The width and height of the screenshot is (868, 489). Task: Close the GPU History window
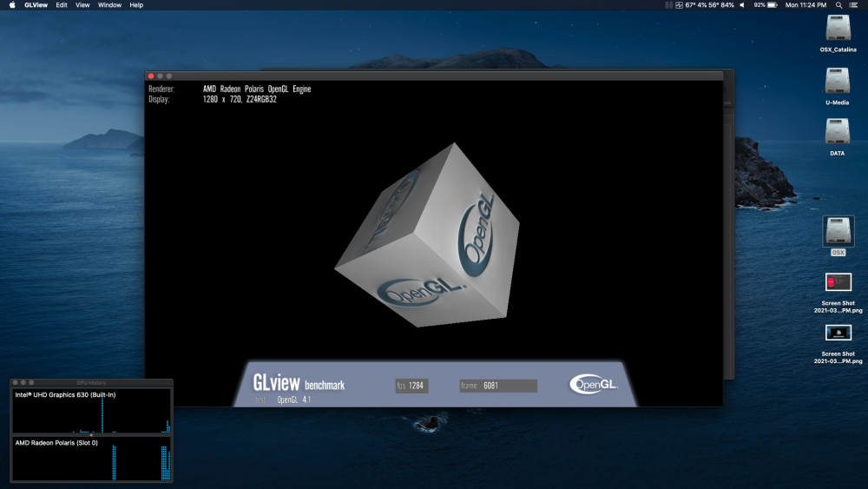(16, 382)
